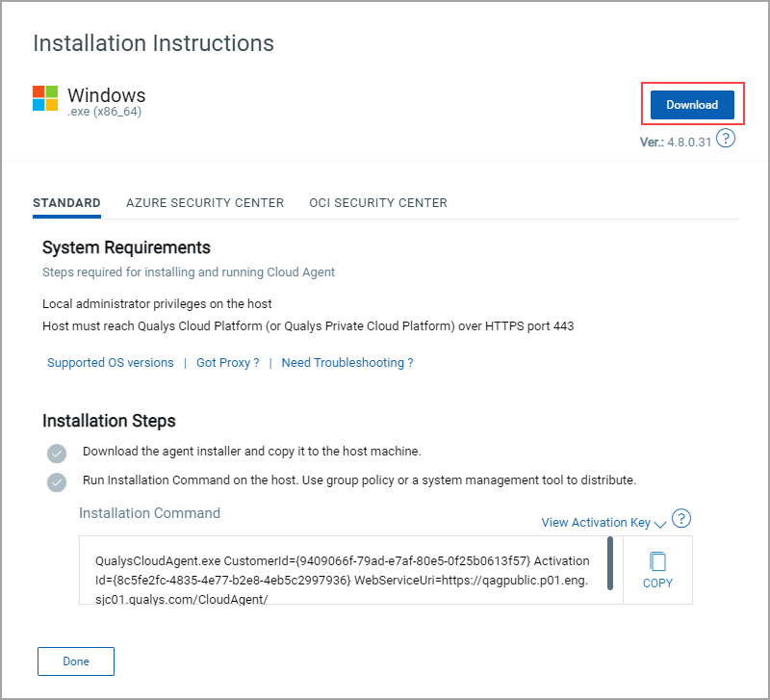
Task: Switch to the Azure Security Center tab
Action: click(x=205, y=203)
